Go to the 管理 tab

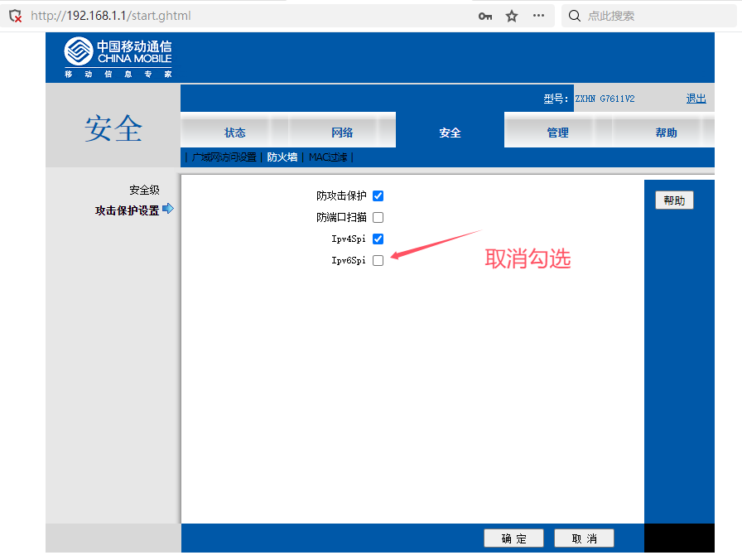557,133
